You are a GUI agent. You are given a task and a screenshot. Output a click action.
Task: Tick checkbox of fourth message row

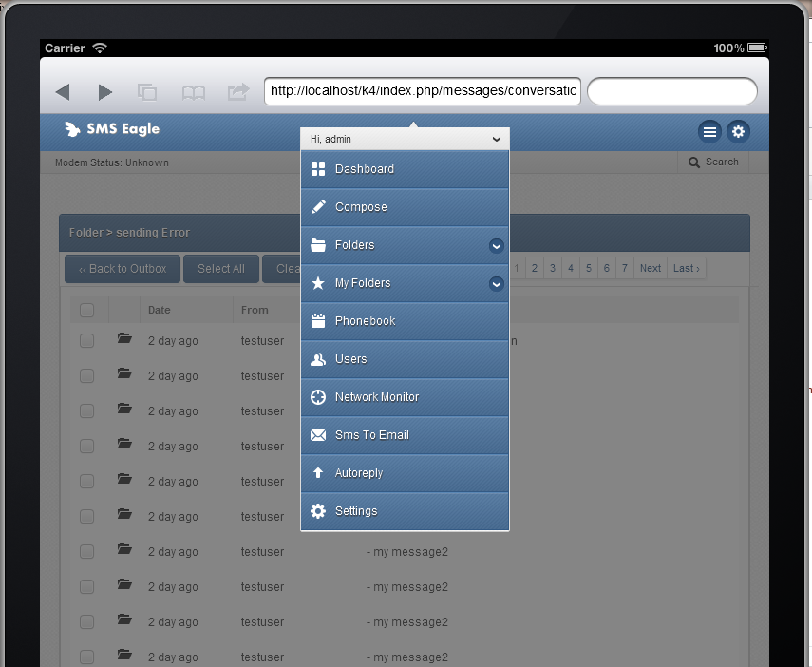pyautogui.click(x=87, y=447)
